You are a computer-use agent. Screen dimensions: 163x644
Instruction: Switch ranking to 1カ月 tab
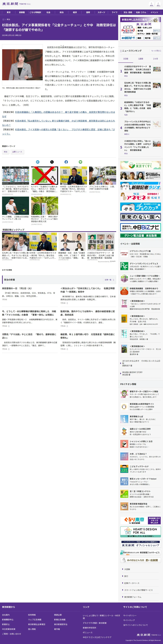tap(156, 59)
